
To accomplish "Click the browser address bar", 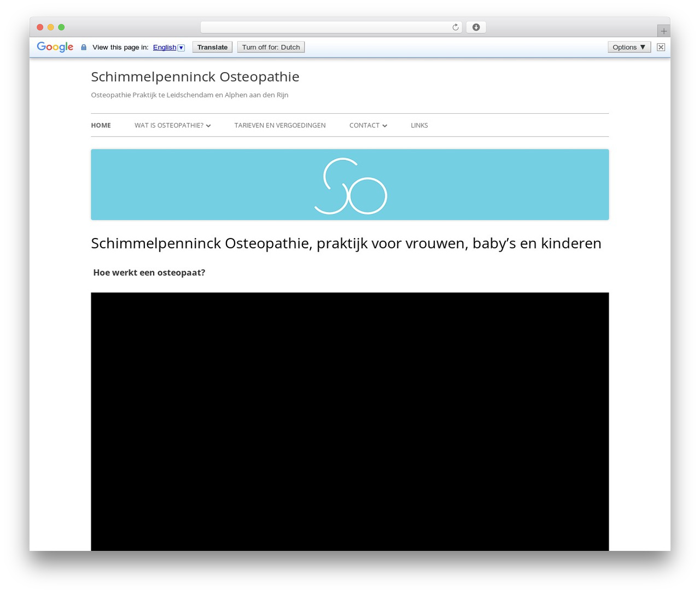I will click(331, 27).
